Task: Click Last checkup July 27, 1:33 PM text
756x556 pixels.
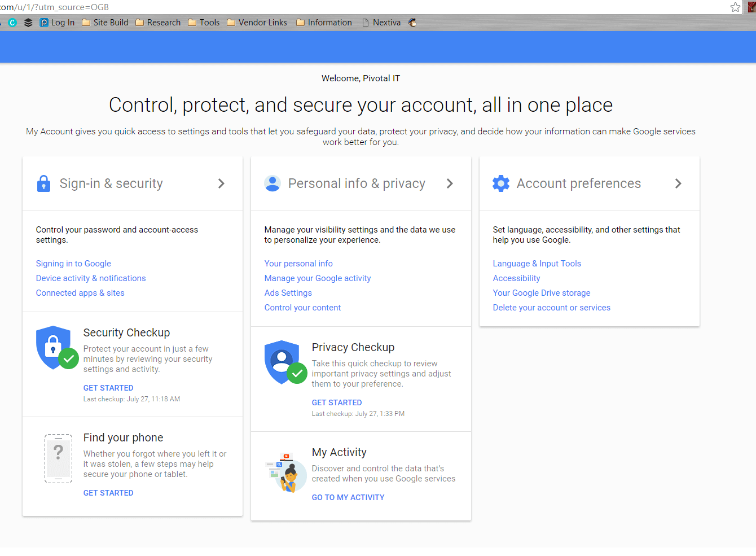Action: [x=358, y=414]
